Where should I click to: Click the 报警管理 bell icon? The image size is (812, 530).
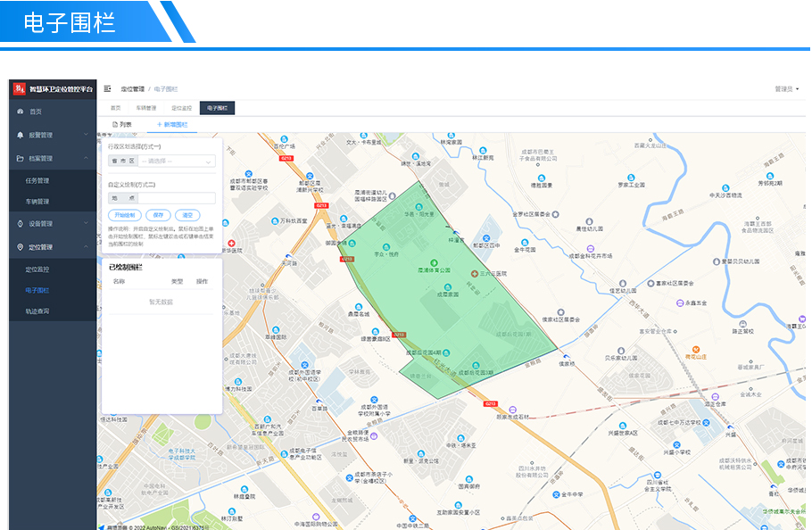pyautogui.click(x=21, y=135)
